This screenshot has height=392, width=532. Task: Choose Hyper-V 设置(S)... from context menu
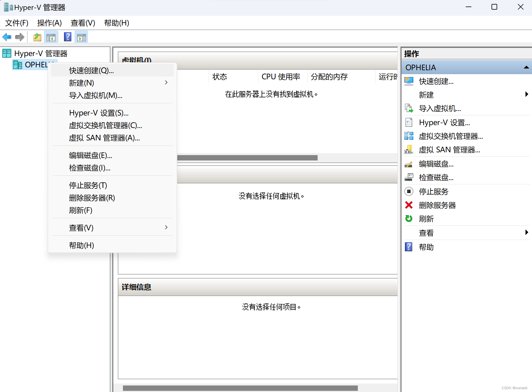(112, 113)
